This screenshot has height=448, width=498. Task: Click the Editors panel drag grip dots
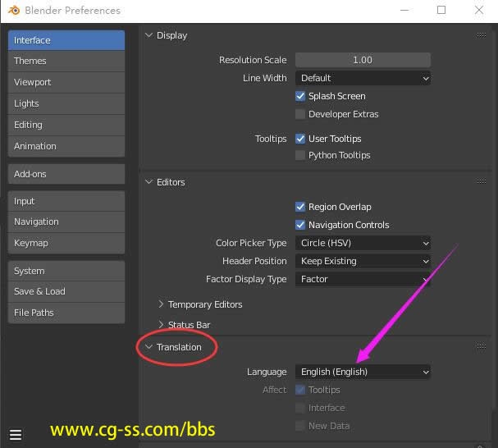tap(482, 182)
